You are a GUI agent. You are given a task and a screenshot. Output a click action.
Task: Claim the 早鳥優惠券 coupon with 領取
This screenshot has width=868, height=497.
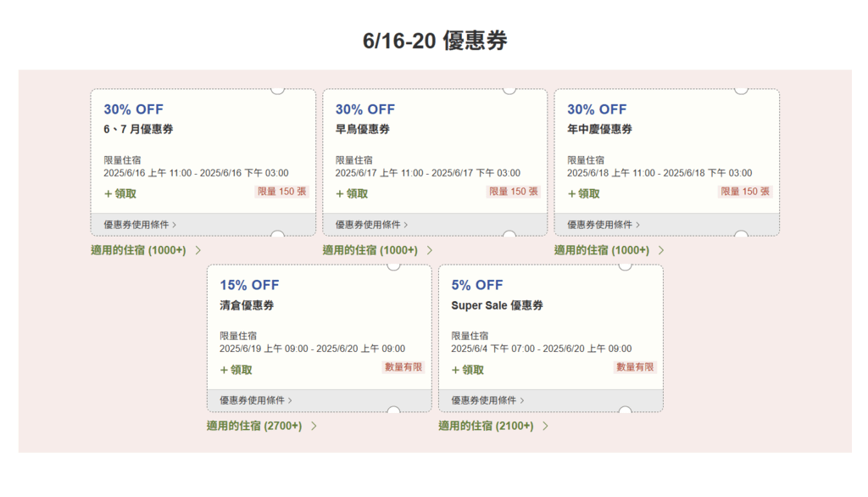pos(352,194)
